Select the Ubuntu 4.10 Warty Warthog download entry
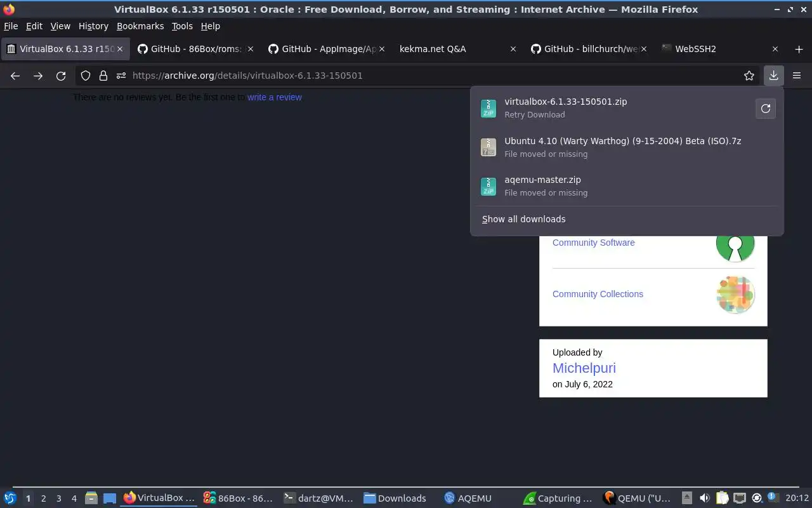This screenshot has width=812, height=508. [627, 147]
